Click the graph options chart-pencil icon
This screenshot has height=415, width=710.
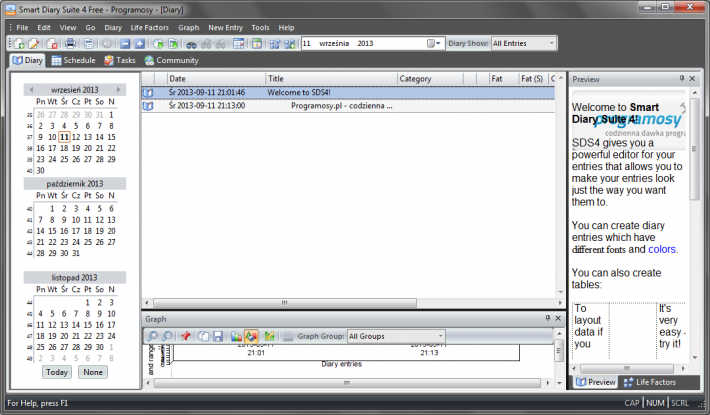[269, 336]
